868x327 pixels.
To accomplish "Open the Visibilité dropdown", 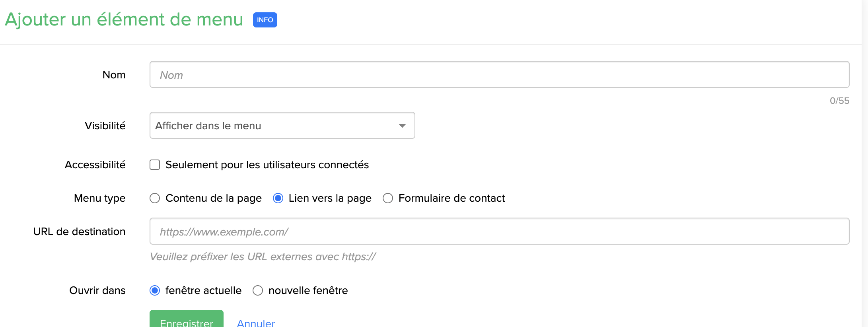I will pos(282,125).
